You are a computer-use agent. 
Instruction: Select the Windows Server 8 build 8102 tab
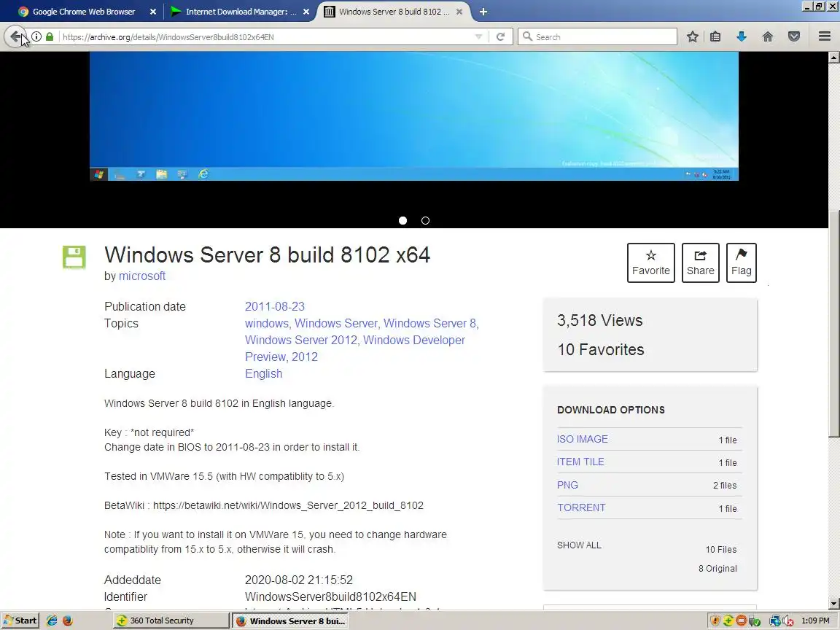click(394, 11)
